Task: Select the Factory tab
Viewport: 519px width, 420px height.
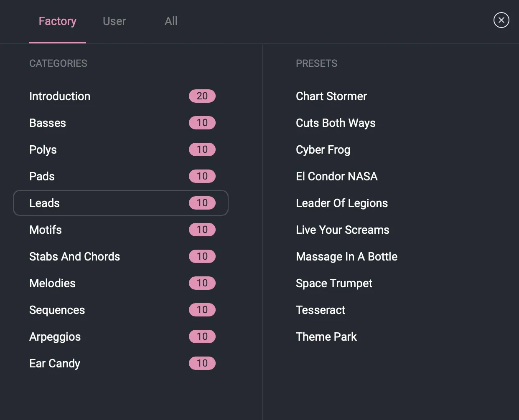Action: [x=58, y=21]
